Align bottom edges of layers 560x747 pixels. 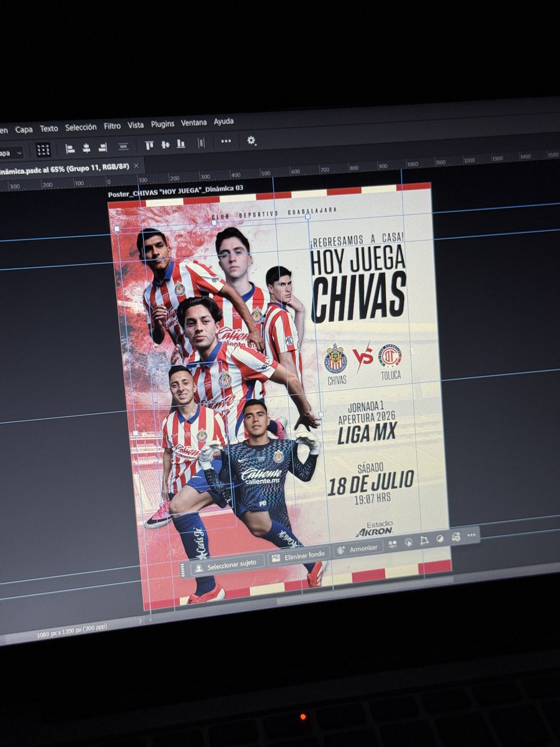pos(181,144)
